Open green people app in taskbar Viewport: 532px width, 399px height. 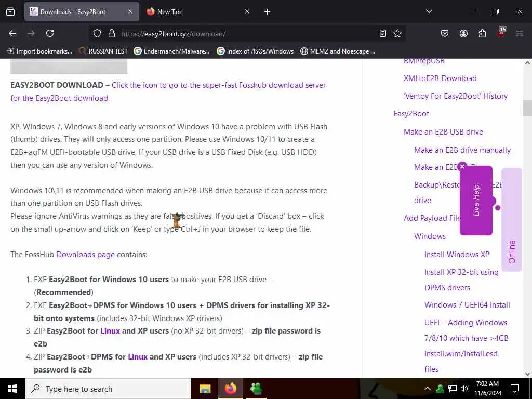point(256,389)
